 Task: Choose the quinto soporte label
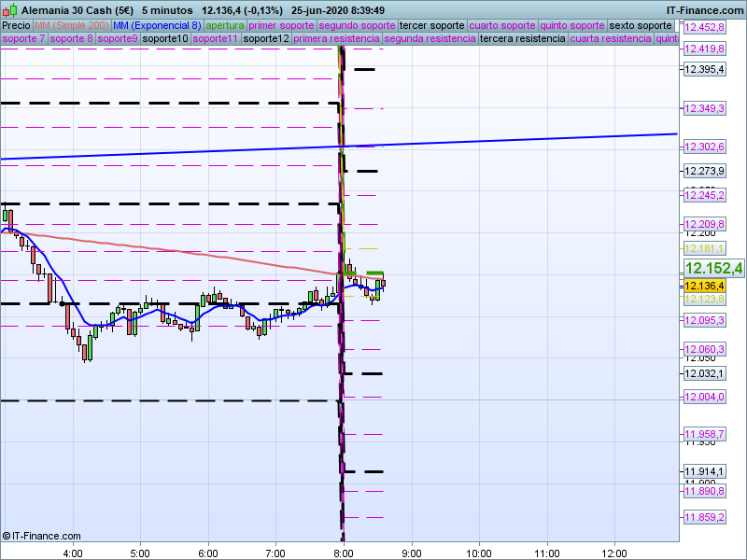(x=572, y=26)
